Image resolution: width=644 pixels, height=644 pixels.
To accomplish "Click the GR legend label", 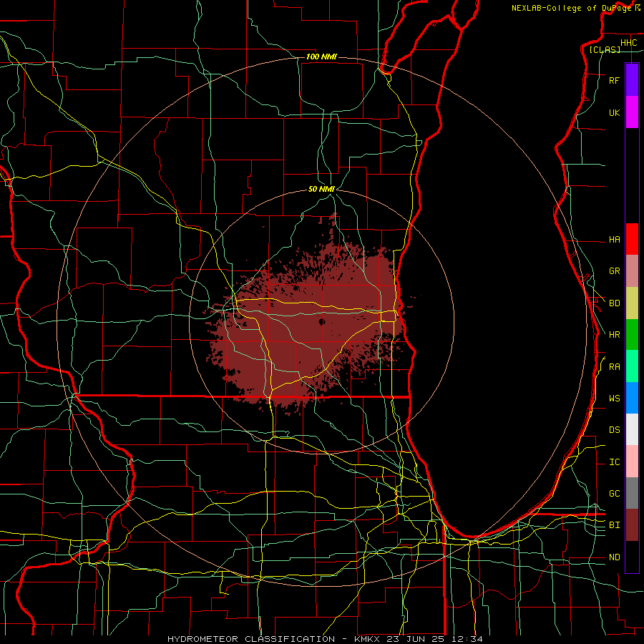I will [x=614, y=271].
